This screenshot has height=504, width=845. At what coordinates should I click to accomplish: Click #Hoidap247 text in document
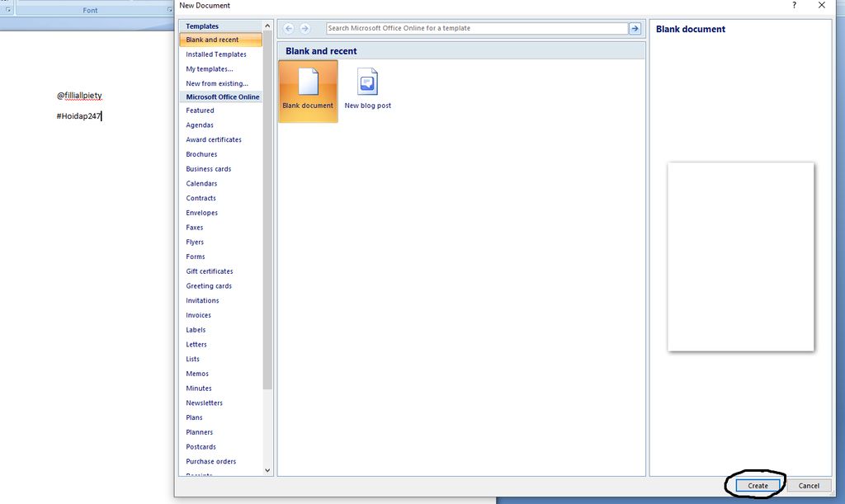(x=78, y=115)
